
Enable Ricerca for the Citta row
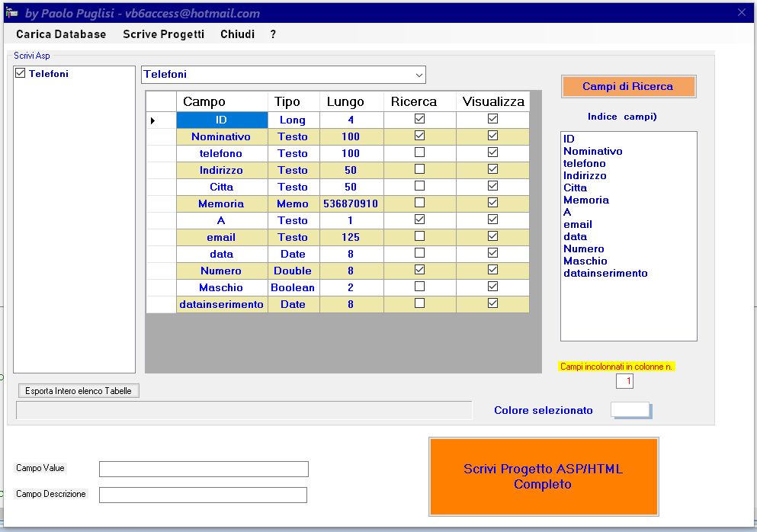click(419, 186)
